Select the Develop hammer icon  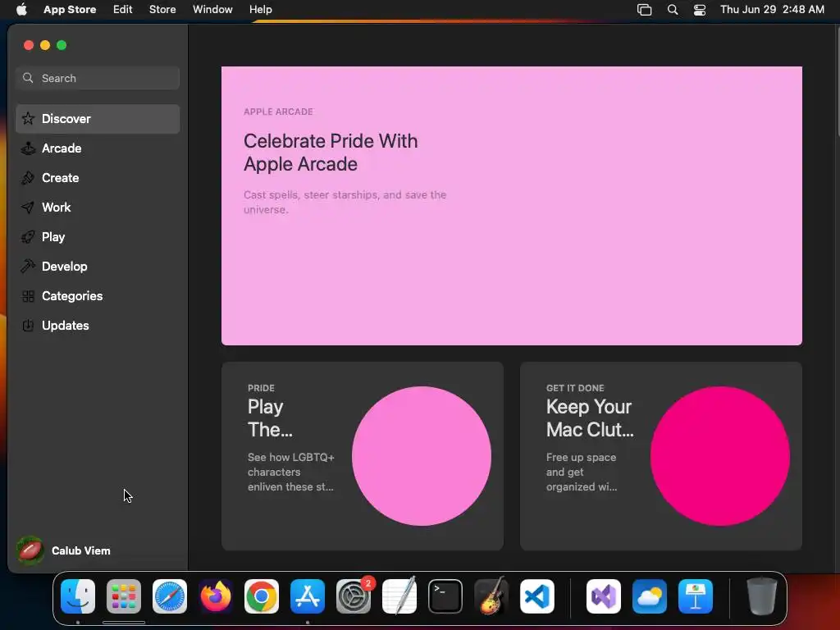tap(28, 267)
